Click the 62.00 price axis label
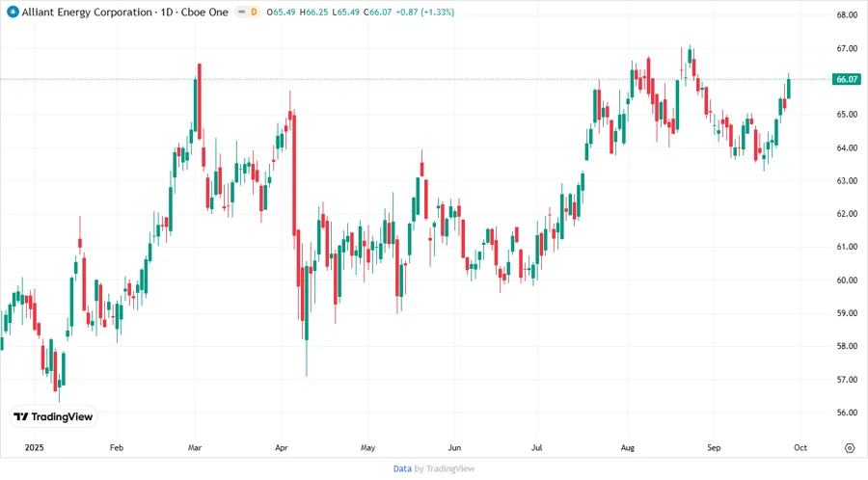This screenshot has width=868, height=480. (x=847, y=213)
